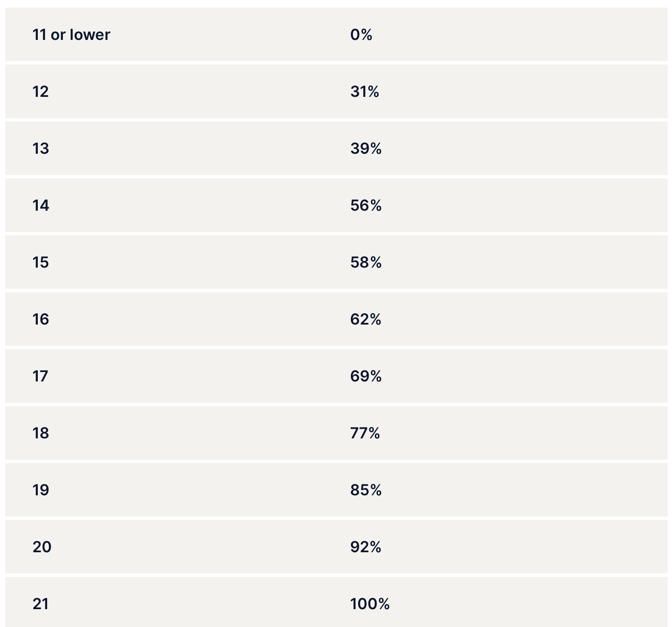This screenshot has height=627, width=672.
Task: Click the 31% percentage value
Action: coord(364,92)
